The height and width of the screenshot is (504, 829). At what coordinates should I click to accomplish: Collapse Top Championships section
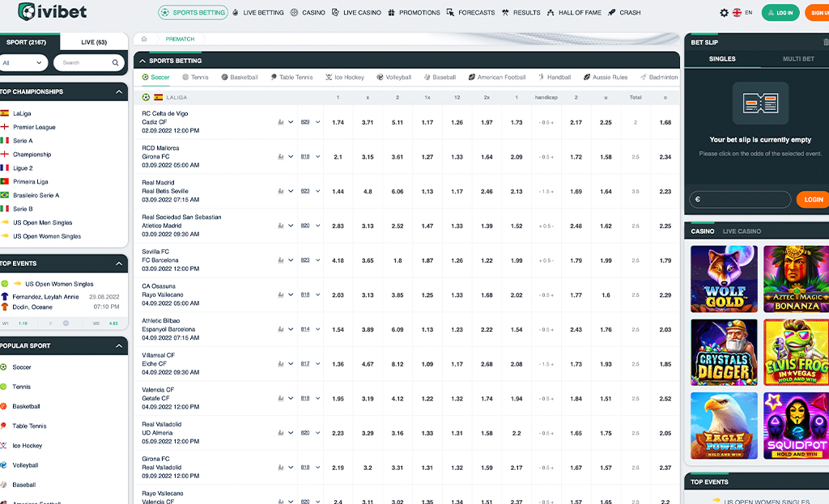coord(119,92)
